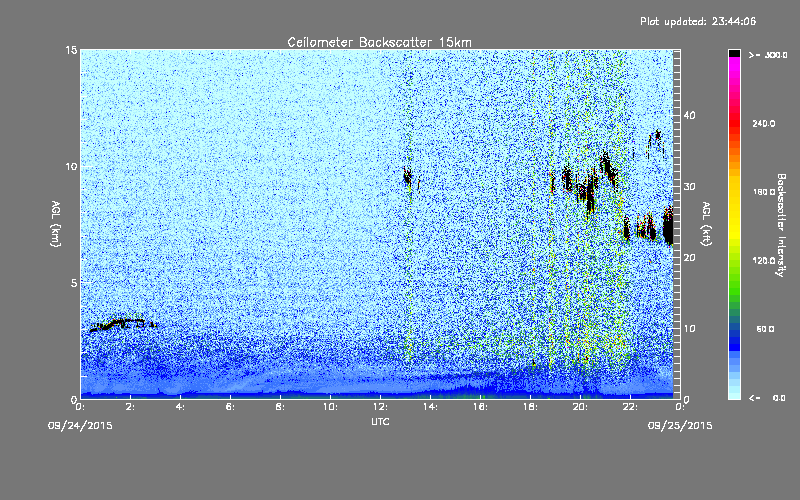Select the 'AGL (km)' left axis label

pos(56,223)
